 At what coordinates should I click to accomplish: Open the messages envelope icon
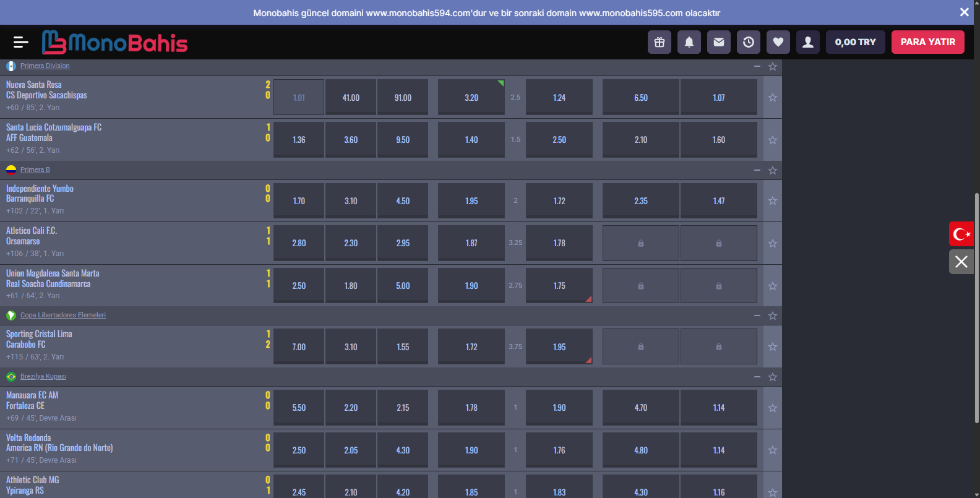tap(719, 42)
